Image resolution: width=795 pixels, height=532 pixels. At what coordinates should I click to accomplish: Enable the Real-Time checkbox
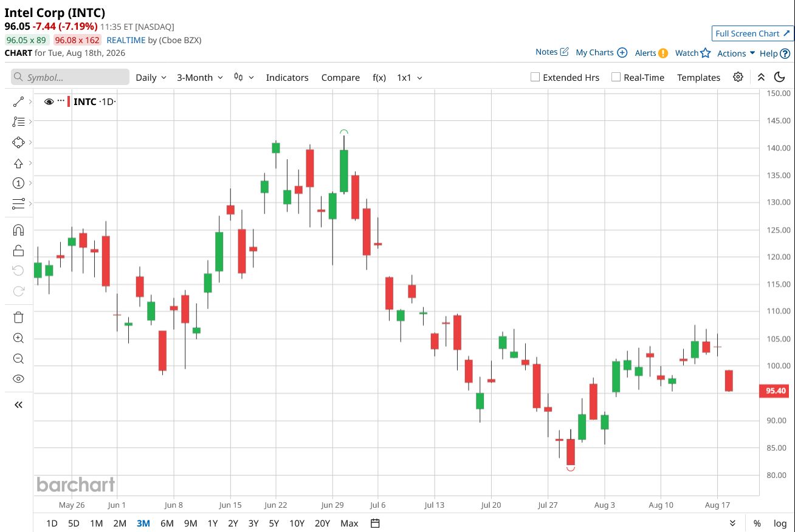[x=616, y=77]
